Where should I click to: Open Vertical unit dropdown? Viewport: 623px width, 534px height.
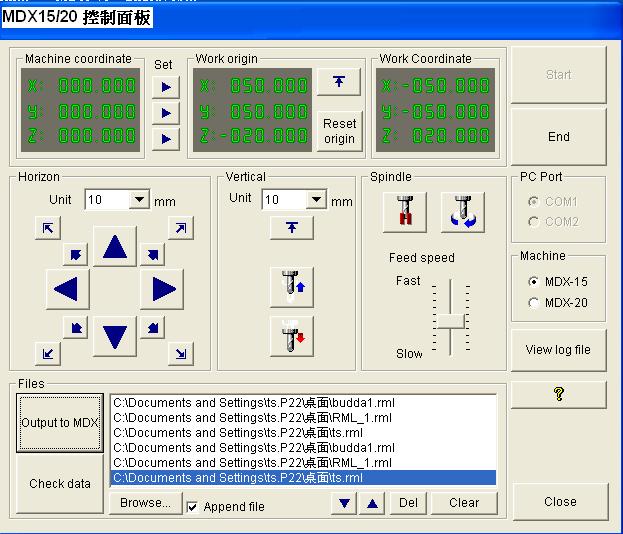coord(317,199)
